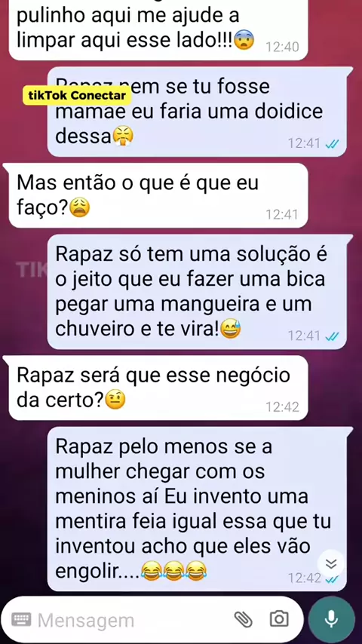
Task: Select message 'Mas então o que é que eu faço?'
Action: [x=158, y=195]
